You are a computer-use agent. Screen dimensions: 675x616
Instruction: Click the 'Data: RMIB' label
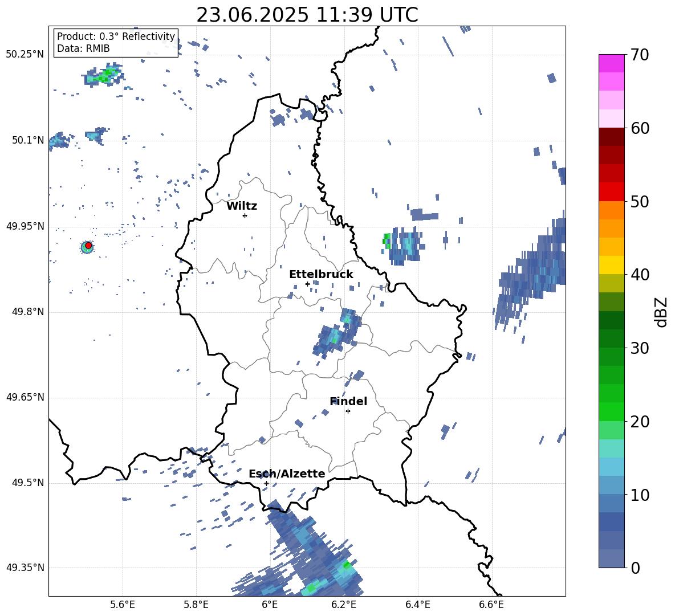[83, 48]
